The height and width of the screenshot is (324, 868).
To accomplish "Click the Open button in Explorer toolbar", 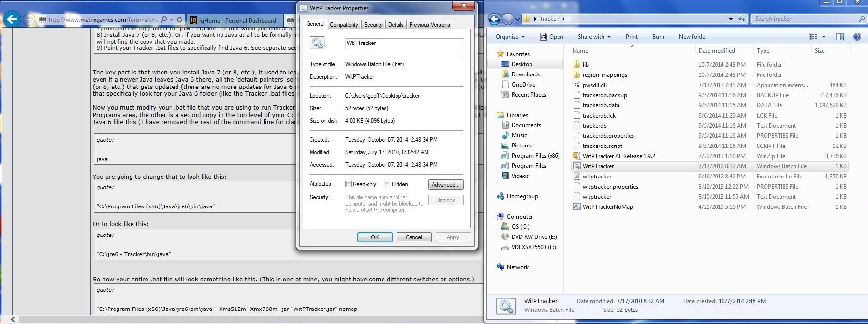I will tap(551, 37).
